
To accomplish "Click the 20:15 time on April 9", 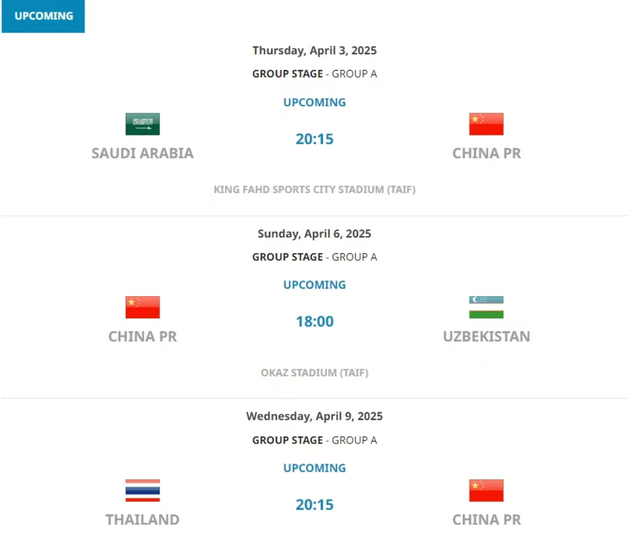I will [314, 505].
